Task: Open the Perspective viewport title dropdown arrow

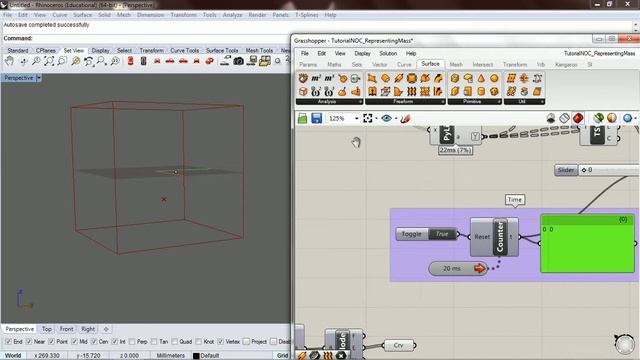Action: pyautogui.click(x=39, y=78)
